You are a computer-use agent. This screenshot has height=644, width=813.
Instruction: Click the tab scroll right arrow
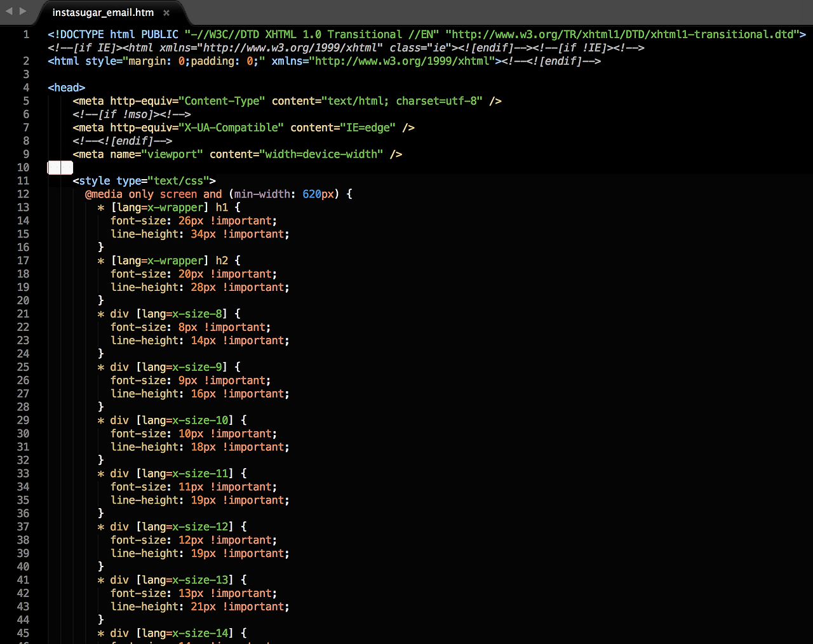pos(23,11)
